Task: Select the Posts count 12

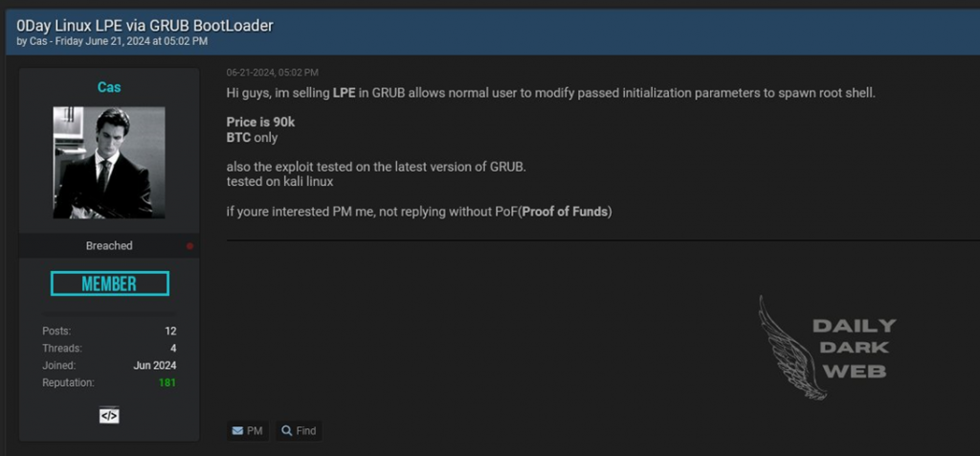Action: (169, 331)
